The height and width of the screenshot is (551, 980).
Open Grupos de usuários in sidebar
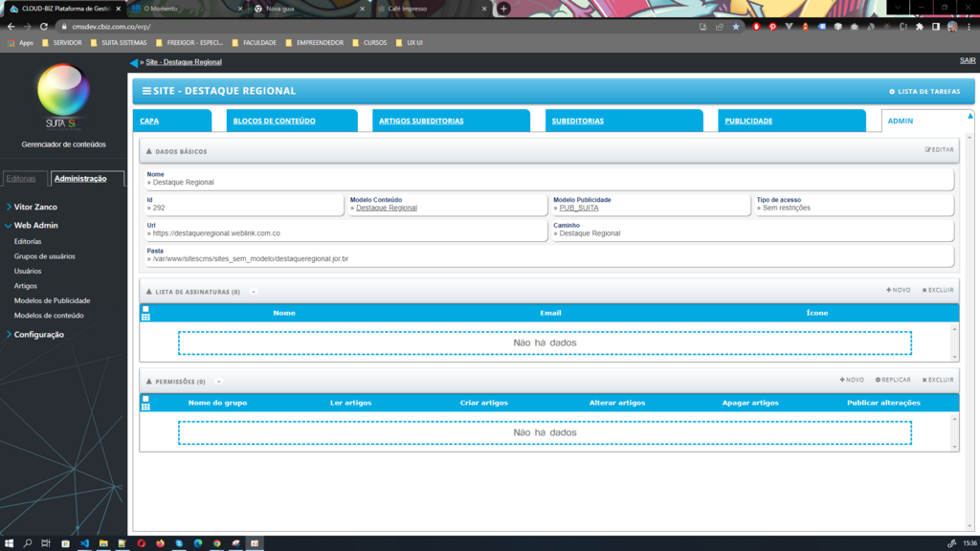tap(44, 256)
